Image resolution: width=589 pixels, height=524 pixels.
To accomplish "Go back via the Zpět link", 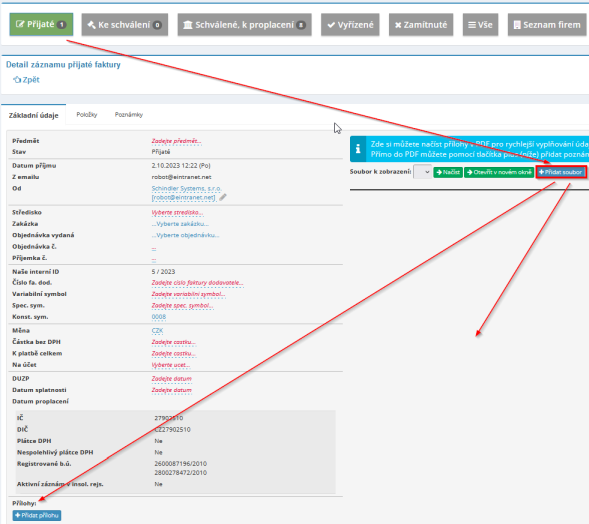I will point(26,80).
